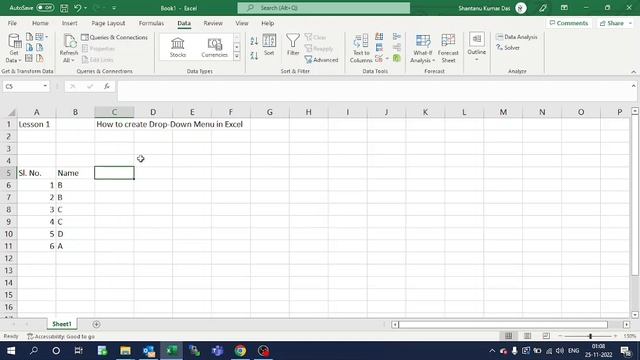Click the horizontal scrollbar
Viewport: 640px width, 360px height.
tap(503, 324)
